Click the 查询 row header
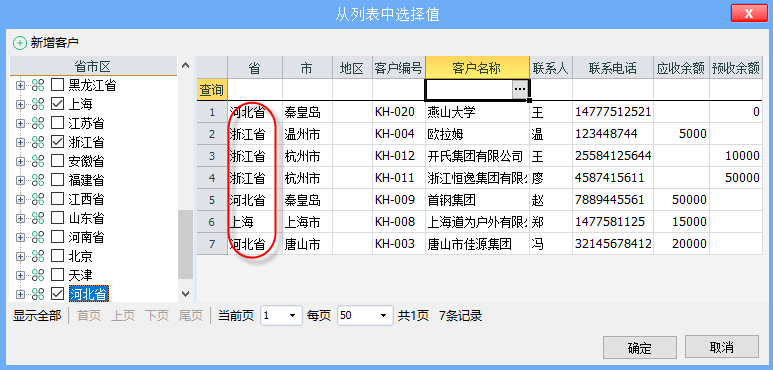 [x=212, y=89]
